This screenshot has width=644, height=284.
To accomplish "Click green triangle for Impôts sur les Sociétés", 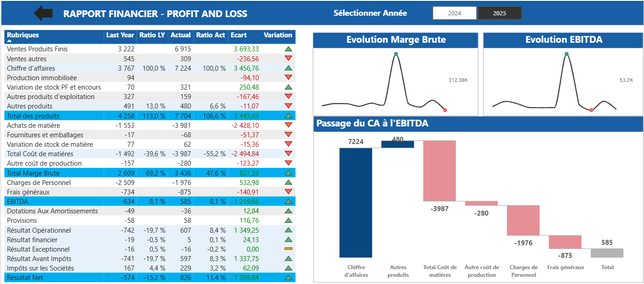I will tap(288, 268).
